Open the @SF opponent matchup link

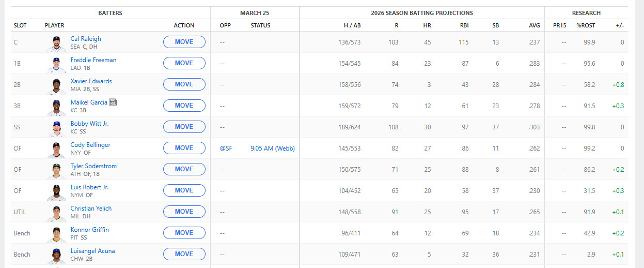pos(226,148)
